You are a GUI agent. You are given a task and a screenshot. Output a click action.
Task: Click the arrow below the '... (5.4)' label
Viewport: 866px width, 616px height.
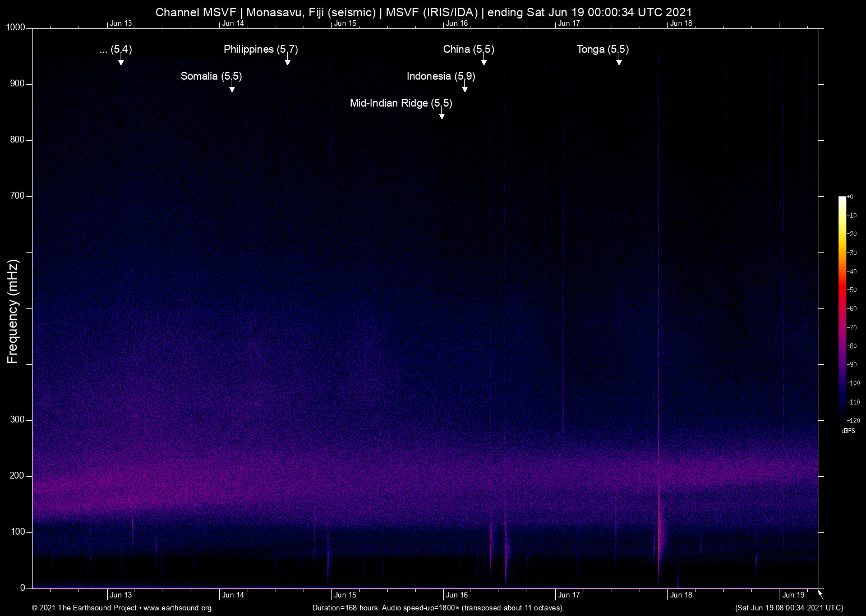[x=121, y=61]
